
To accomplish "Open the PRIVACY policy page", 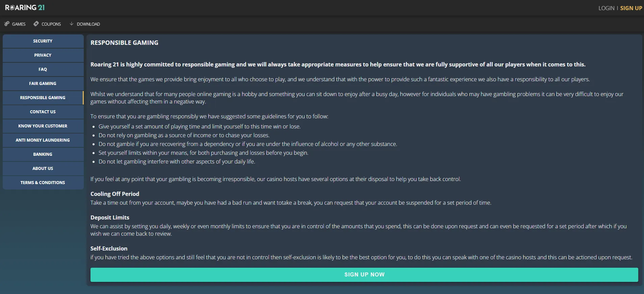I will point(43,55).
